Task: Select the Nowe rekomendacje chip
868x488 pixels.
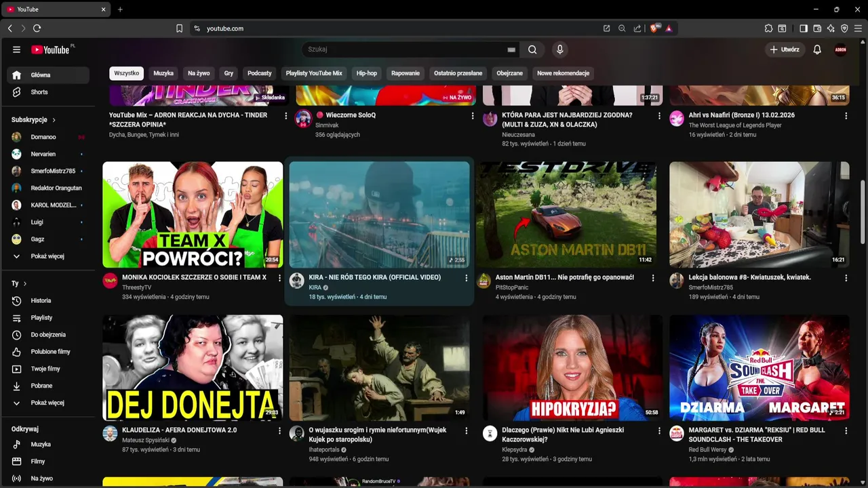Action: coord(563,73)
